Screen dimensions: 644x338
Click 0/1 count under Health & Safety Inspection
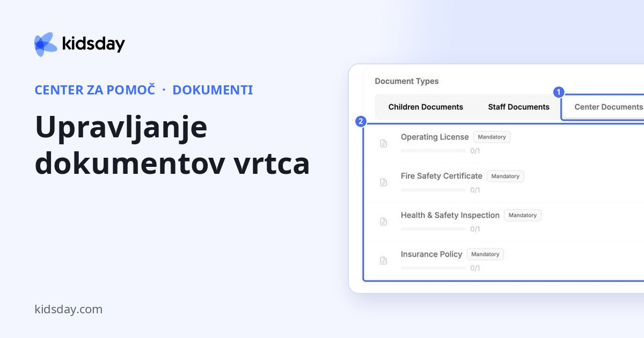[475, 229]
